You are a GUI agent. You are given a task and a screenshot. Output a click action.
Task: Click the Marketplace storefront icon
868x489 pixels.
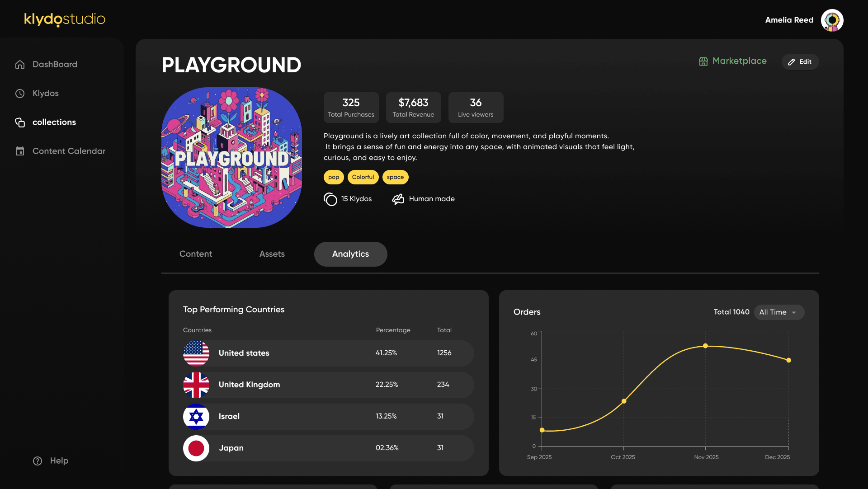tap(703, 61)
